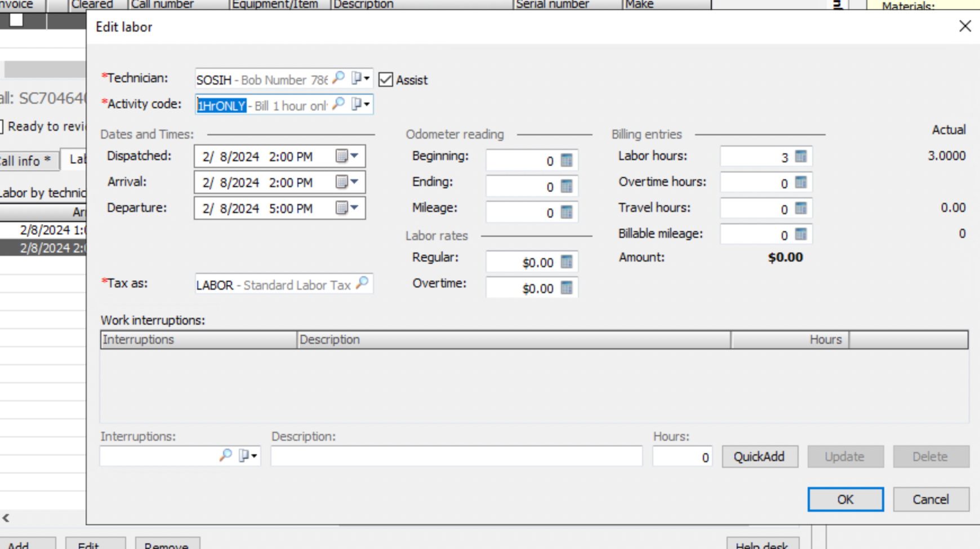Viewport: 980px width, 549px height.
Task: Expand the Activity code flag dropdown
Action: pyautogui.click(x=360, y=104)
